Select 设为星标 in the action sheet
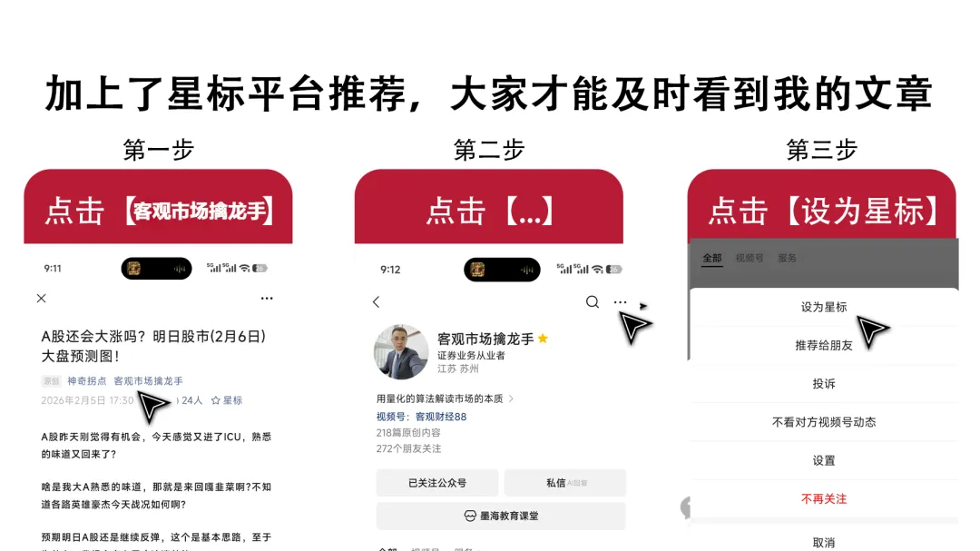The image size is (980, 551). click(824, 307)
